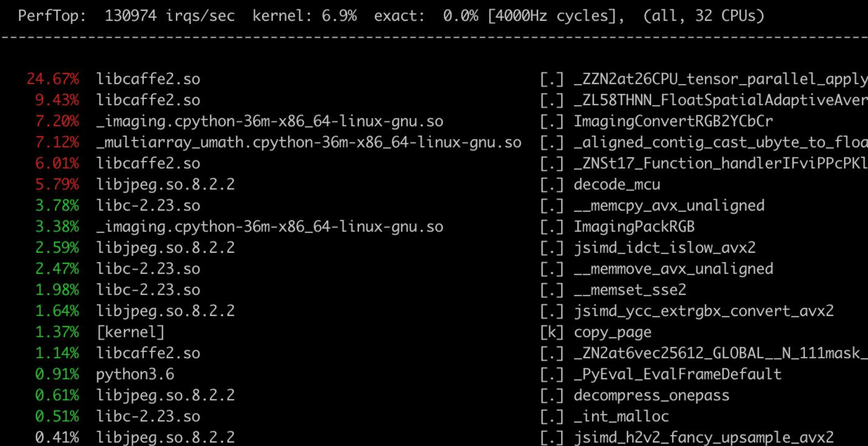This screenshot has height=446, width=868.
Task: Select the jsimd_idct_islow_avx2 symbol
Action: point(665,248)
